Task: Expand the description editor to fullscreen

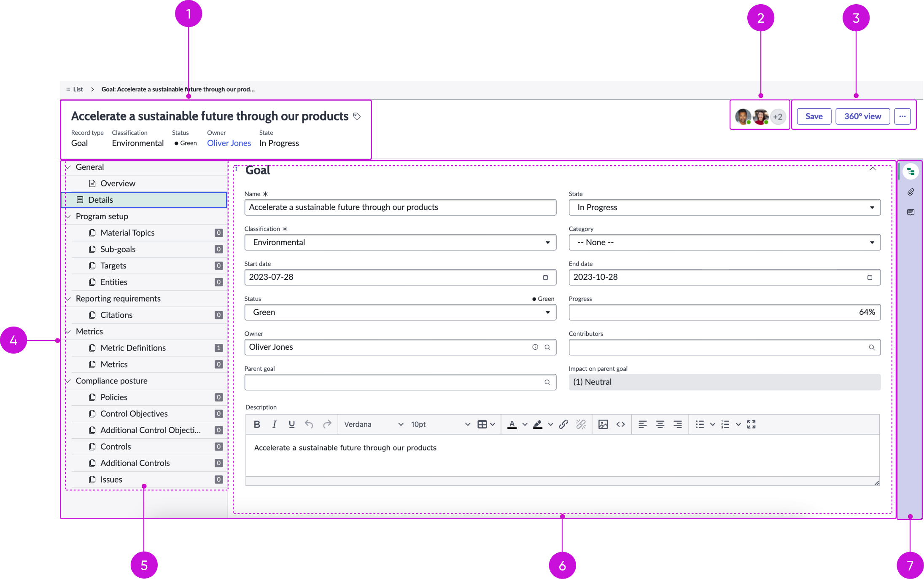Action: pyautogui.click(x=752, y=424)
